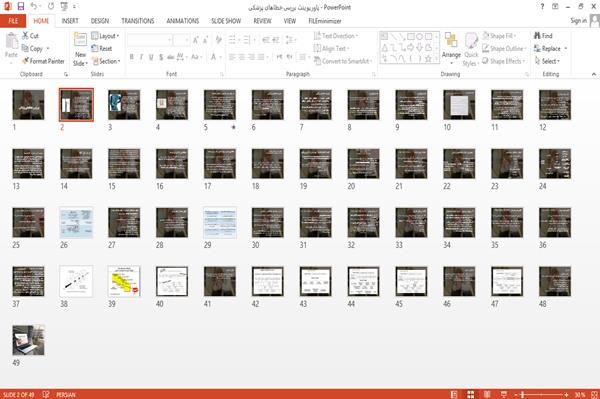Increase font size with larger A icon

coord(196,40)
